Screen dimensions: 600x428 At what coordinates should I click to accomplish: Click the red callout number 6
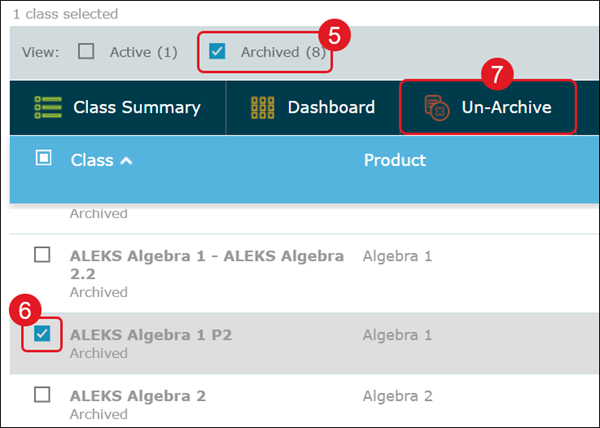click(x=23, y=309)
